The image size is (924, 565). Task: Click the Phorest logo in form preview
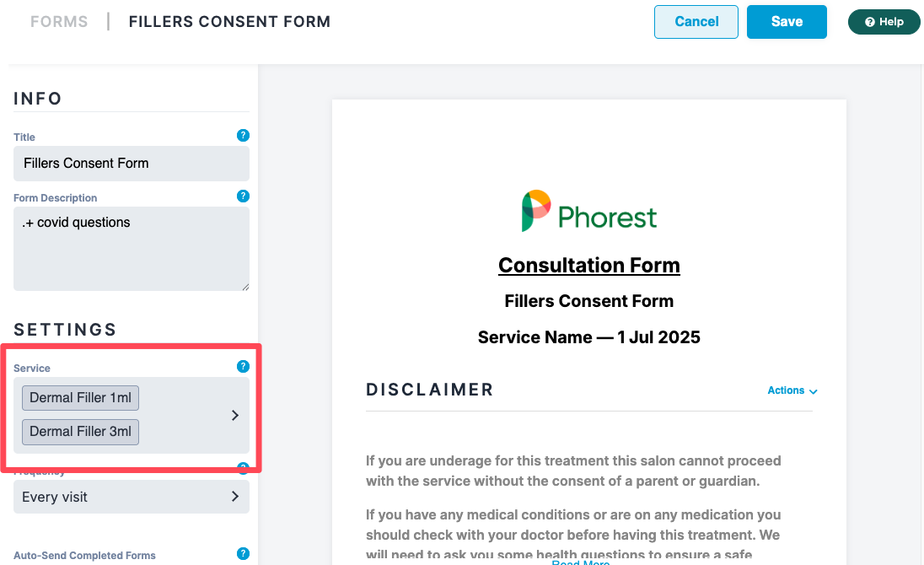point(588,211)
